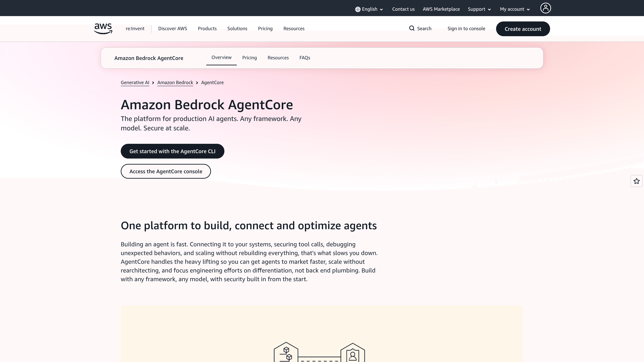644x362 pixels.
Task: Click the 'The platform for production AI agents' tagline
Action: [211, 123]
